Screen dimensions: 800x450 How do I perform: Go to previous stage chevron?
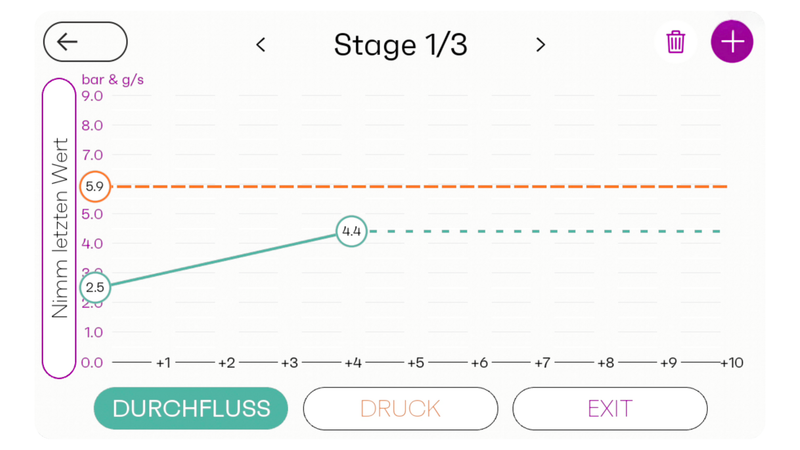tap(261, 45)
